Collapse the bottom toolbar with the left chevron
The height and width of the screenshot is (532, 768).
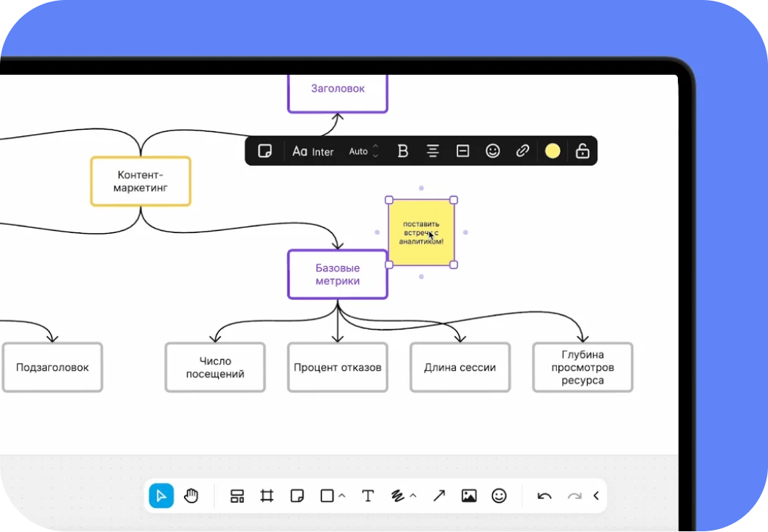(x=596, y=496)
